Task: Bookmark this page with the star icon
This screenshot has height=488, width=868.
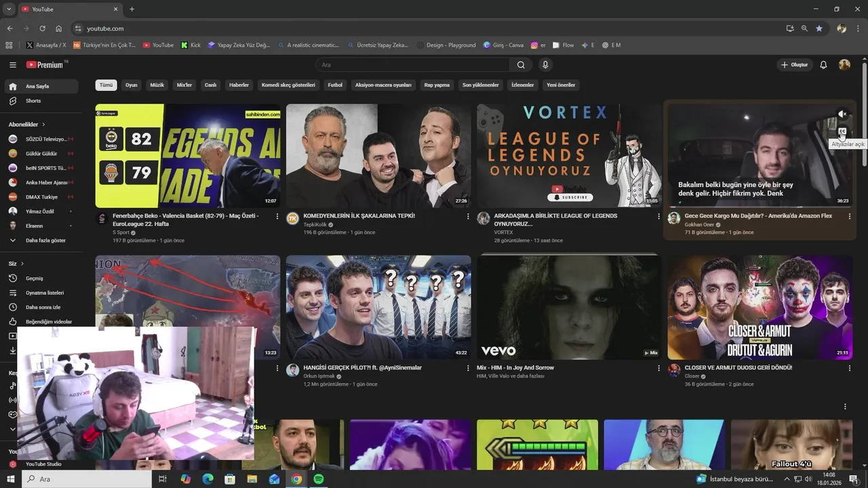Action: 819,28
